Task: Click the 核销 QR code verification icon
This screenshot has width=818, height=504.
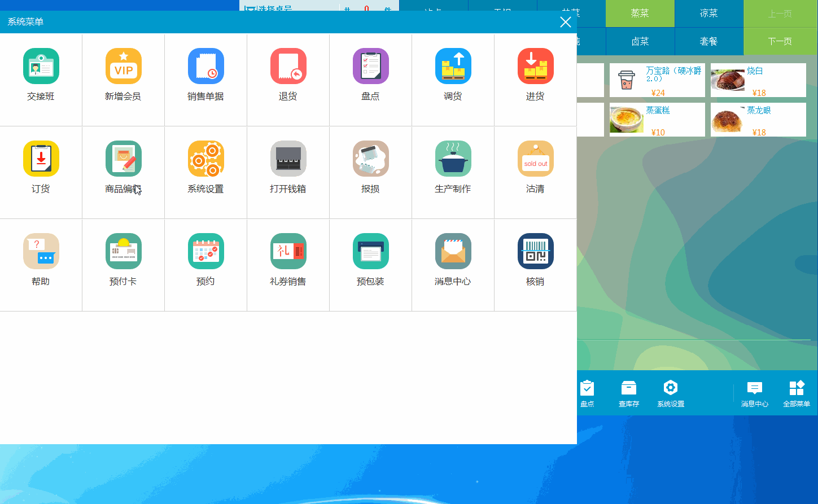Action: tap(535, 252)
